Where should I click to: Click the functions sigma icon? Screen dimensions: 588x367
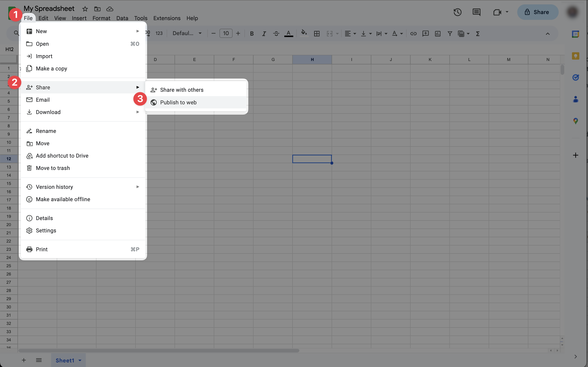point(478,33)
